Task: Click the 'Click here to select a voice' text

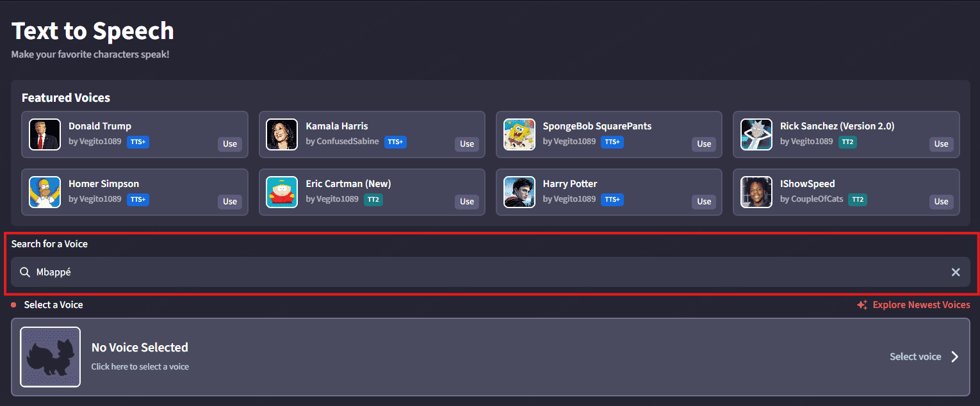Action: [x=140, y=367]
